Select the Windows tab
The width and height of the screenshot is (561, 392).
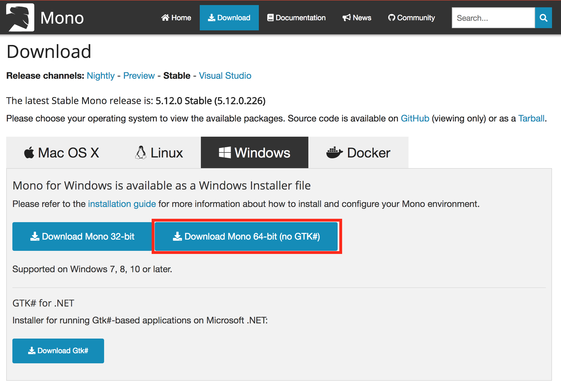[x=254, y=153]
